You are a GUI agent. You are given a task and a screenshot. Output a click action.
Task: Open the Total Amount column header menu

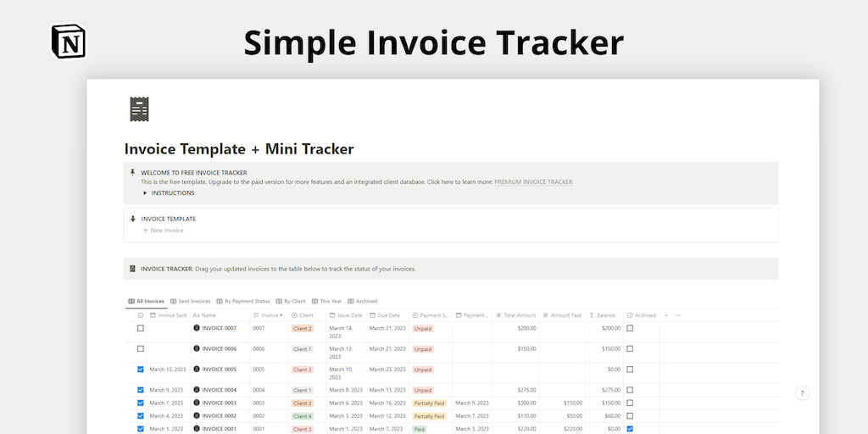click(x=516, y=315)
